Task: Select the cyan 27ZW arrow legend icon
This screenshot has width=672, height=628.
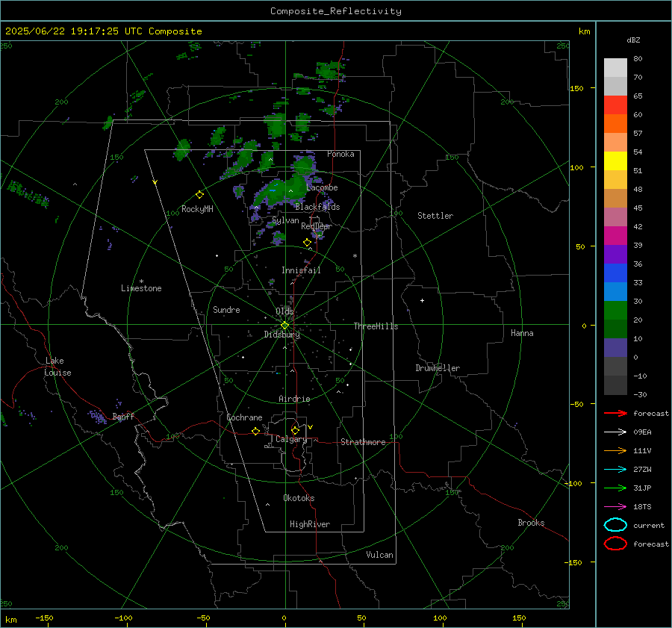Action: click(x=615, y=470)
